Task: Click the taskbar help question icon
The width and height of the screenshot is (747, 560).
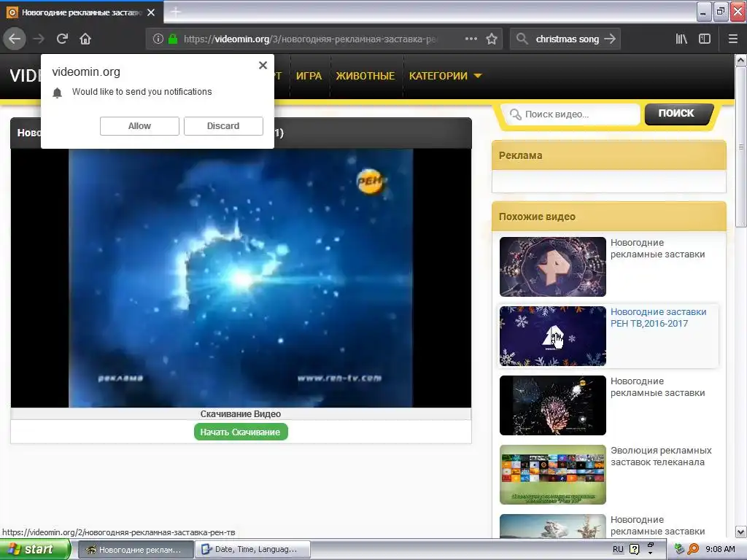Action: [x=635, y=550]
